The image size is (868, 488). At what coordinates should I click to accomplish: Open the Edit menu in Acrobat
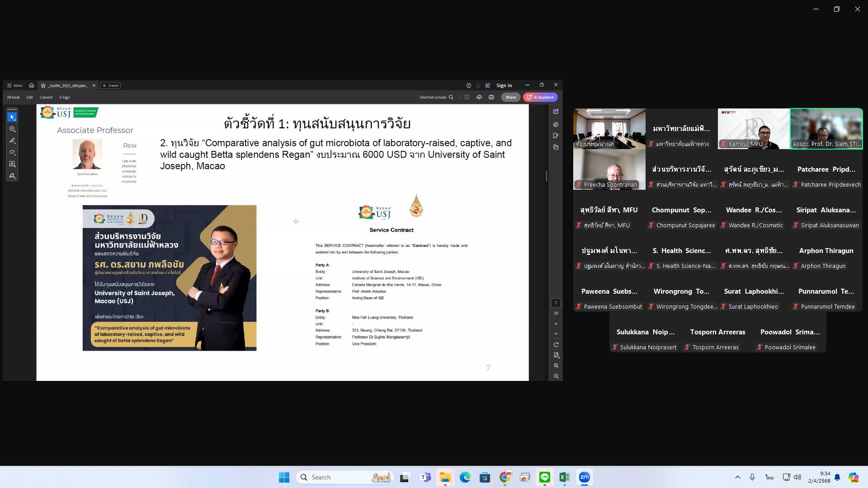click(x=29, y=97)
